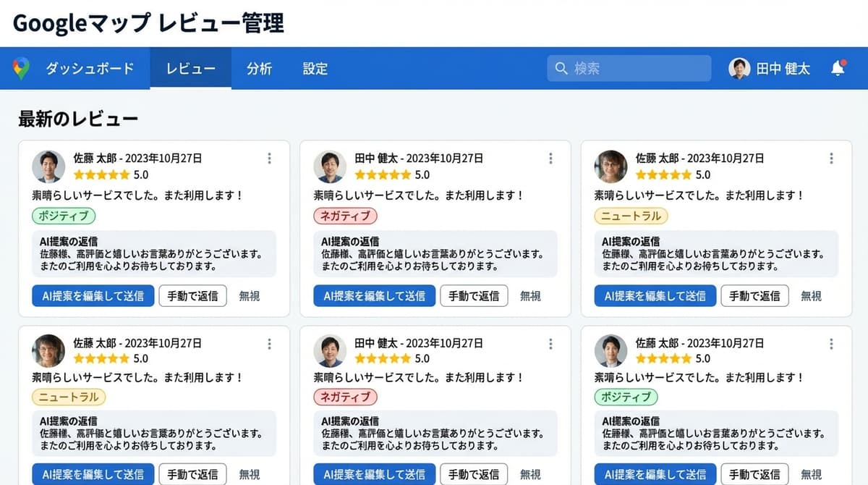Click AI提案を編集して送信 on top-row ポジティブ card
This screenshot has width=868, height=485.
coord(93,295)
